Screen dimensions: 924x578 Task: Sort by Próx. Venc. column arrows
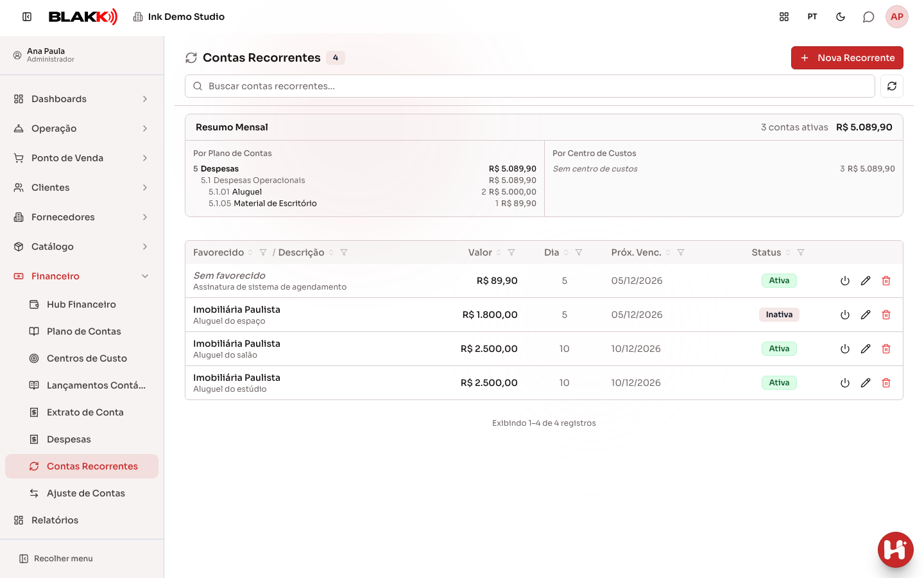[x=668, y=252]
